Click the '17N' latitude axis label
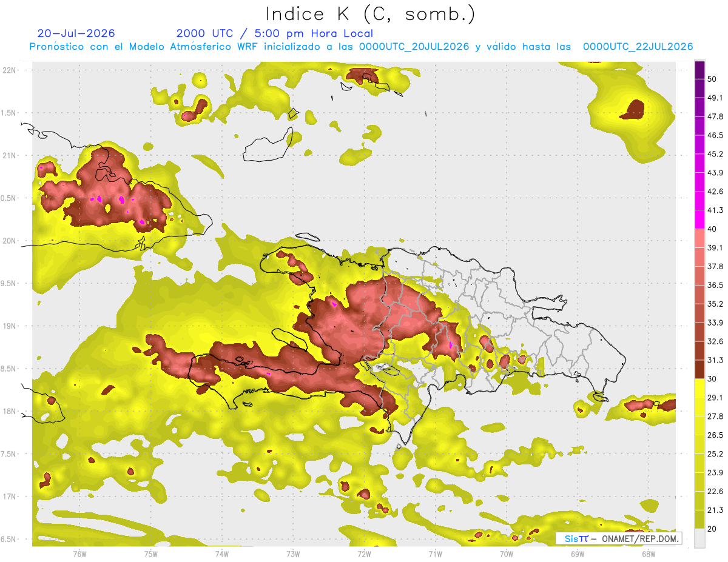The width and height of the screenshot is (728, 562). pyautogui.click(x=10, y=497)
